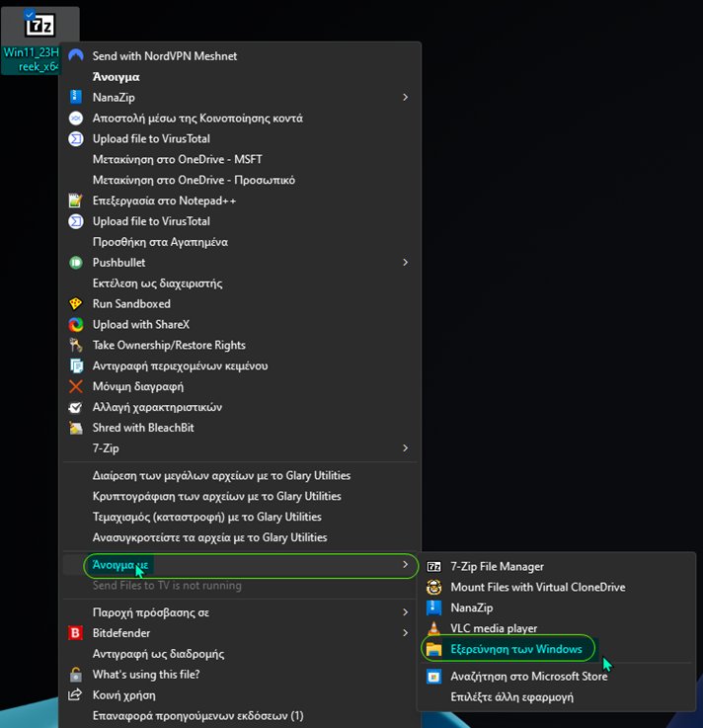The width and height of the screenshot is (703, 728).
Task: Click the NanaZip icon in submenu
Action: (433, 607)
